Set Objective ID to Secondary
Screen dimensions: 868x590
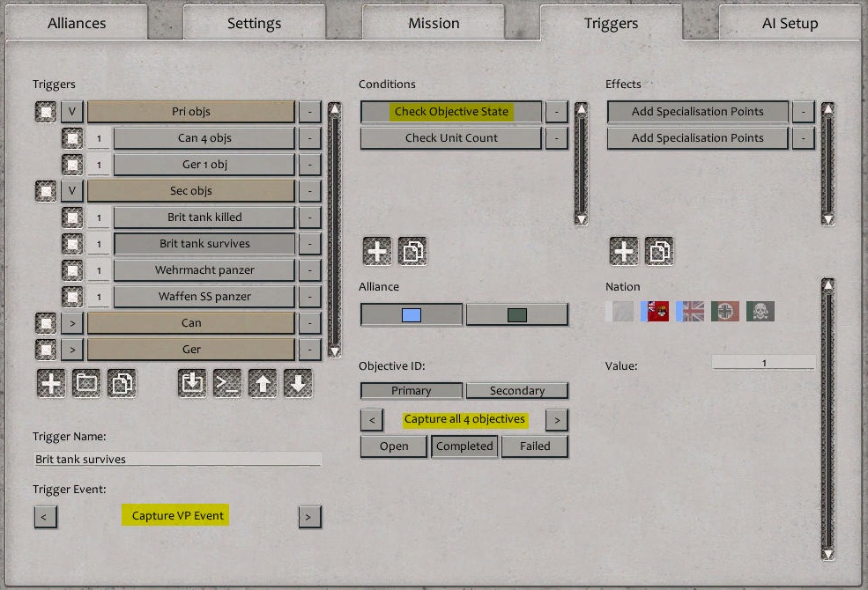click(517, 390)
